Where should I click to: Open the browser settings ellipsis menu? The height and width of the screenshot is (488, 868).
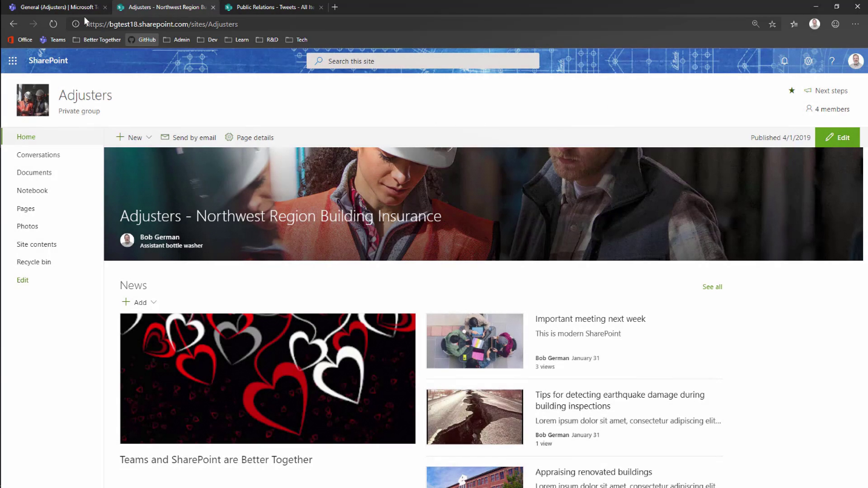coord(855,24)
